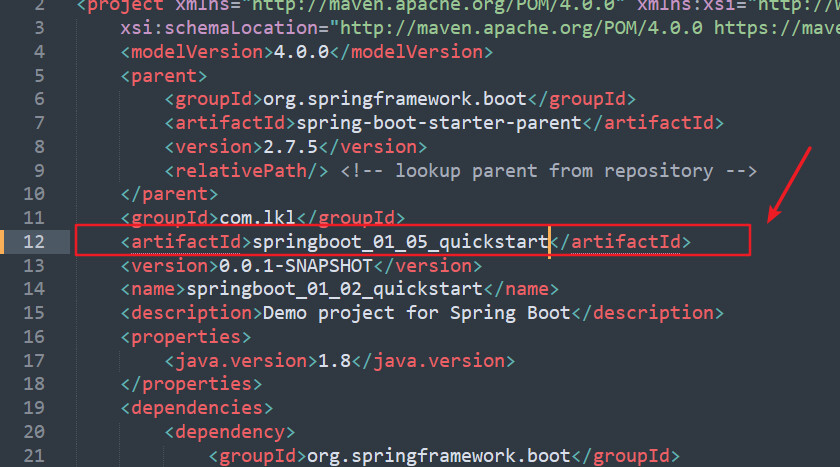Click the opening parent tag
Viewport: 840px width, 467px height.
pyautogui.click(x=164, y=76)
